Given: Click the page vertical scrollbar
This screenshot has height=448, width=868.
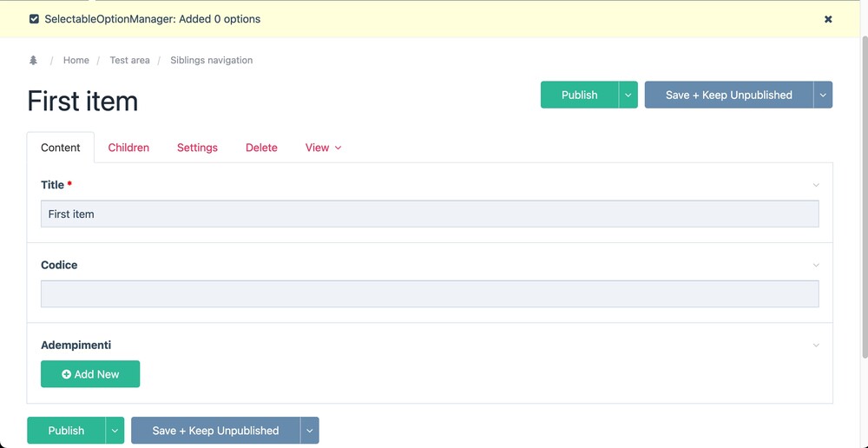Looking at the screenshot, I should pos(864,191).
